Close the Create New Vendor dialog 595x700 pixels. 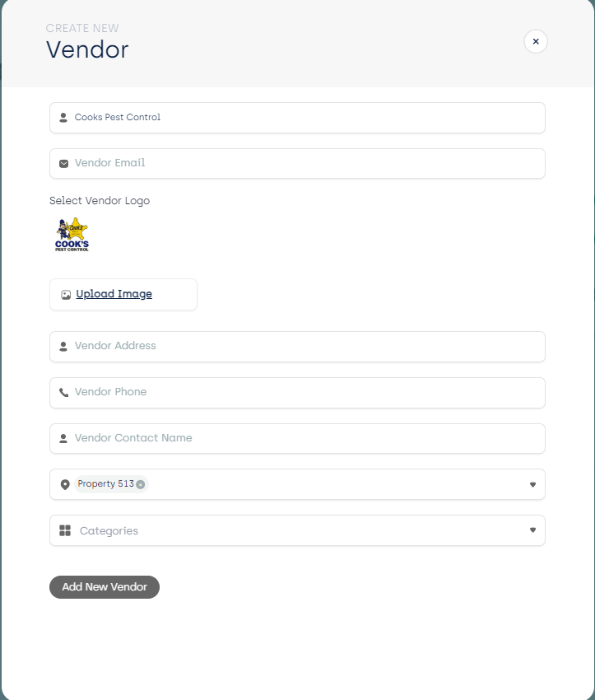[536, 41]
